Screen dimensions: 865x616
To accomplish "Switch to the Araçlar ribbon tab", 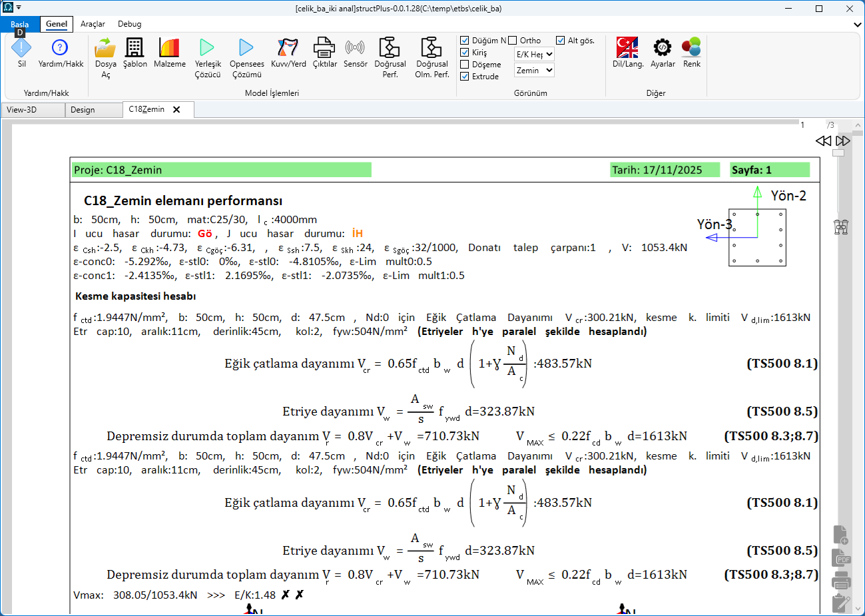I will click(x=93, y=24).
